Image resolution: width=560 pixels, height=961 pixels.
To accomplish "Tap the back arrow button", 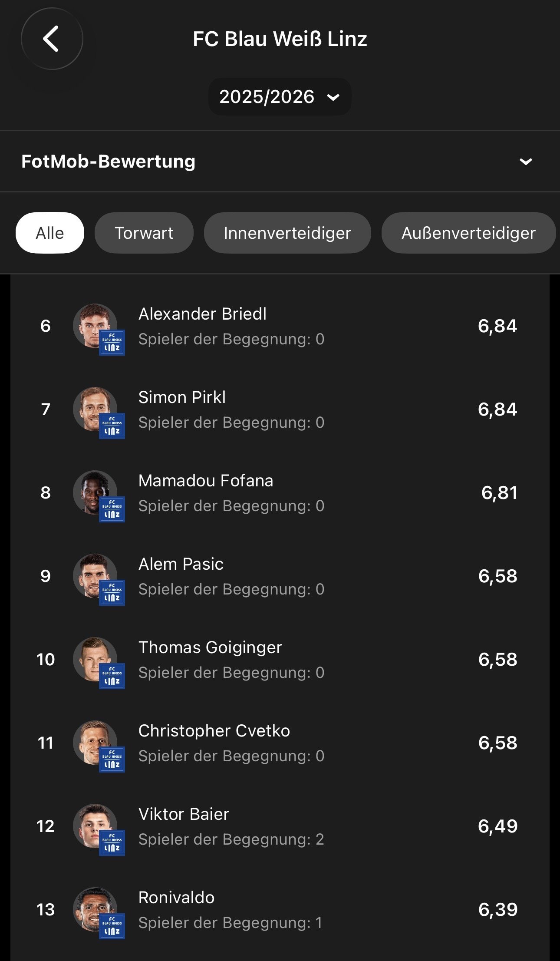I will coord(52,39).
